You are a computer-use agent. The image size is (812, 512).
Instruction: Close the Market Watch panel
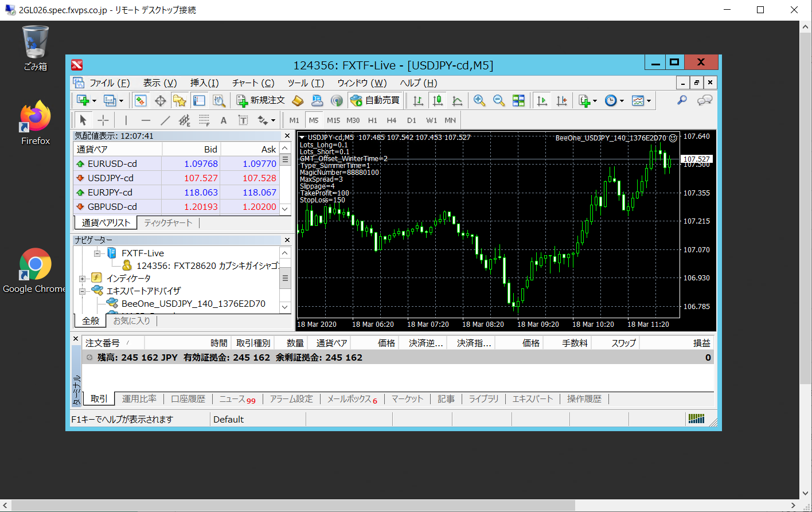[x=287, y=136]
